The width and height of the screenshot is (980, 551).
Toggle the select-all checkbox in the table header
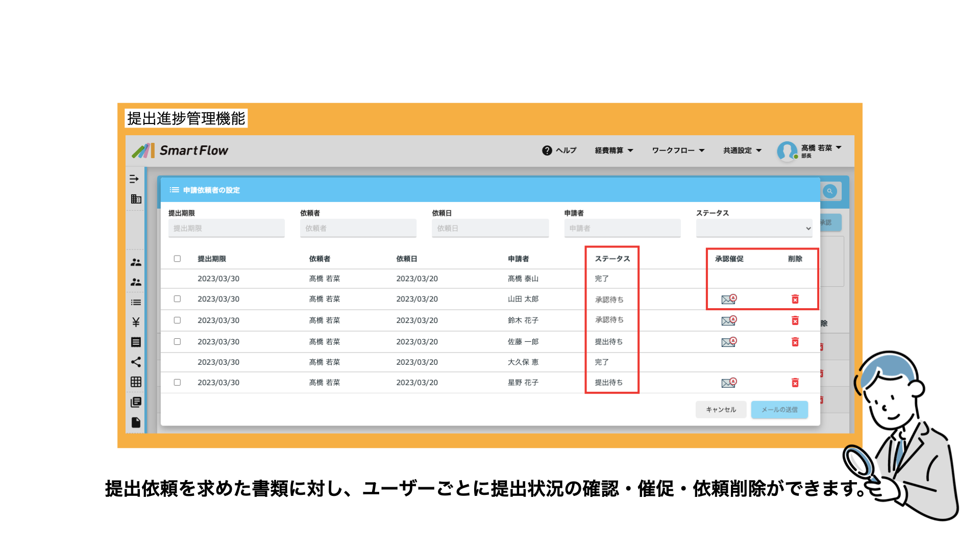(x=177, y=259)
